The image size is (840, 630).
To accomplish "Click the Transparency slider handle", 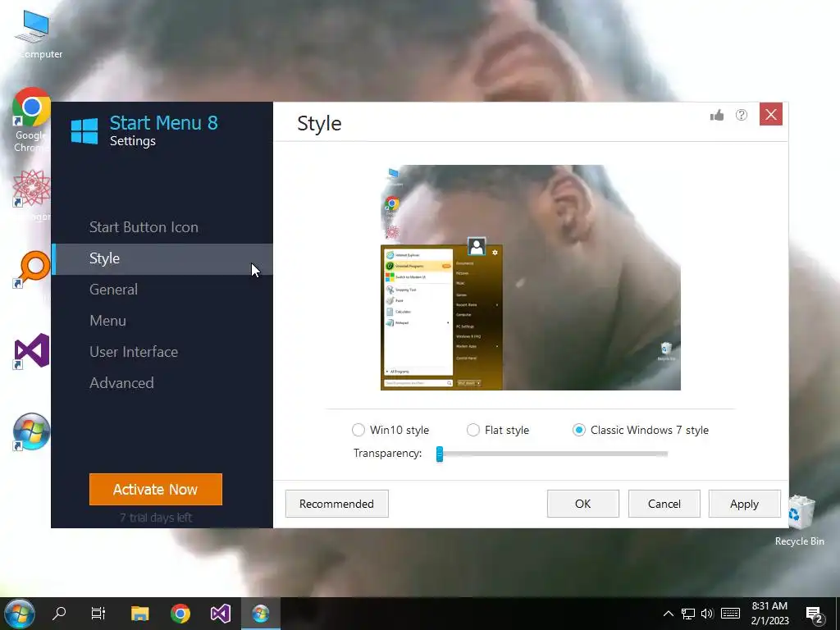I will (440, 454).
